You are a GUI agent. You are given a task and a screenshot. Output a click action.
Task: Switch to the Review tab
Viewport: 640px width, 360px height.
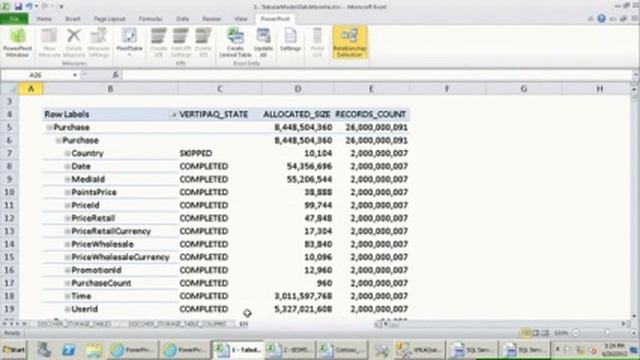click(x=211, y=19)
